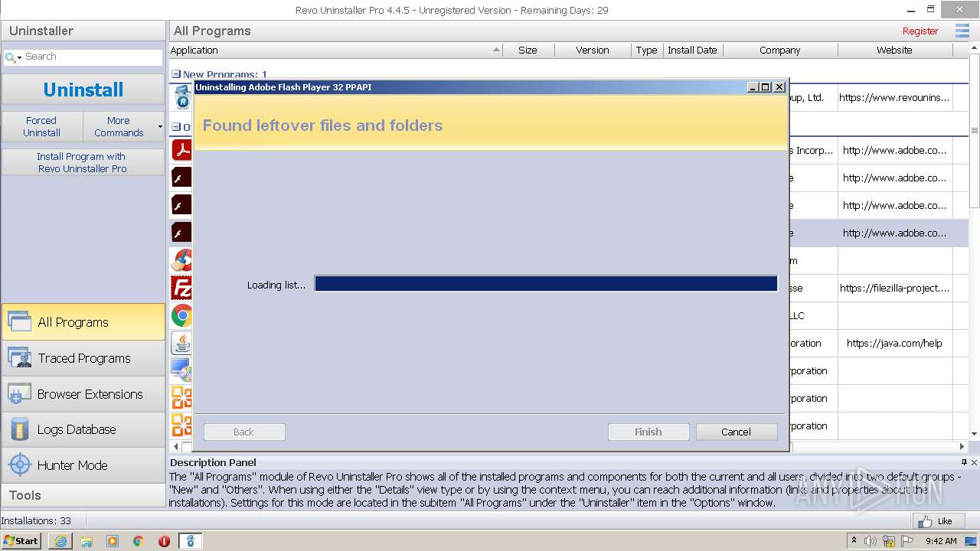This screenshot has width=980, height=551.
Task: Open the volume speaker tray icon
Action: tap(871, 541)
